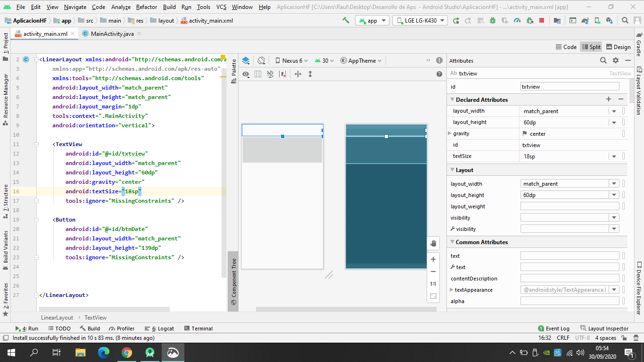Viewport: 644px width, 362px height.
Task: Open the Palette side panel
Action: [x=234, y=72]
